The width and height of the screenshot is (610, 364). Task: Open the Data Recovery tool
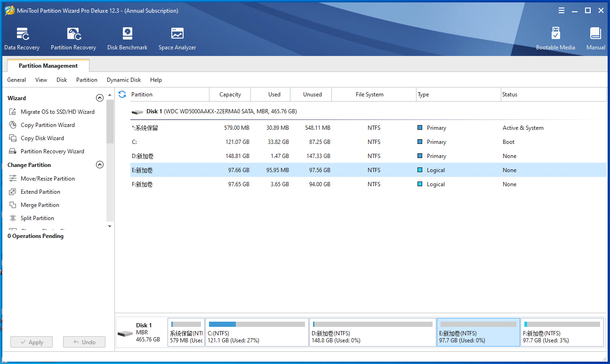(x=22, y=39)
